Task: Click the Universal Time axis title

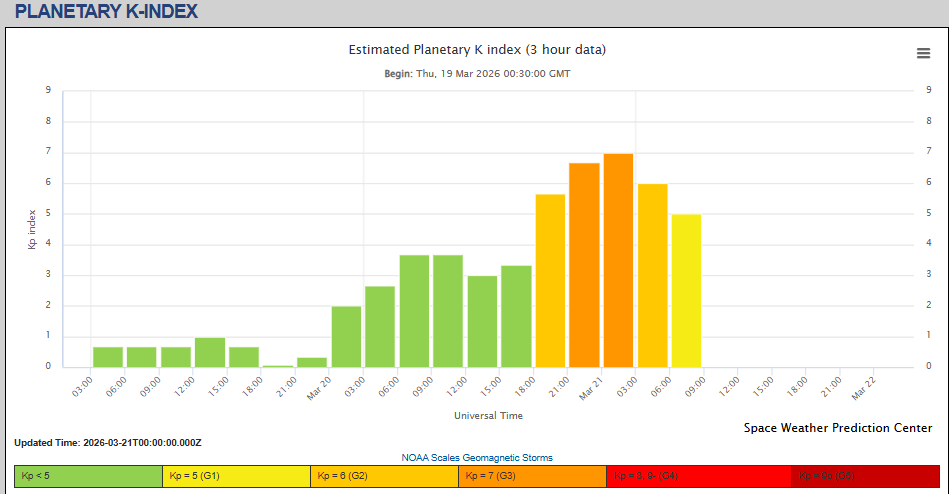Action: click(488, 415)
